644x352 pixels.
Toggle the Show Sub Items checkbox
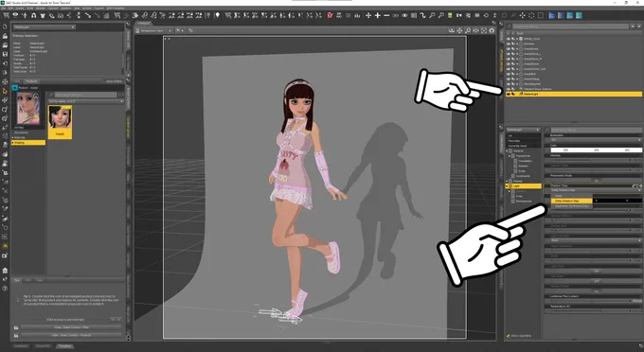click(x=509, y=336)
